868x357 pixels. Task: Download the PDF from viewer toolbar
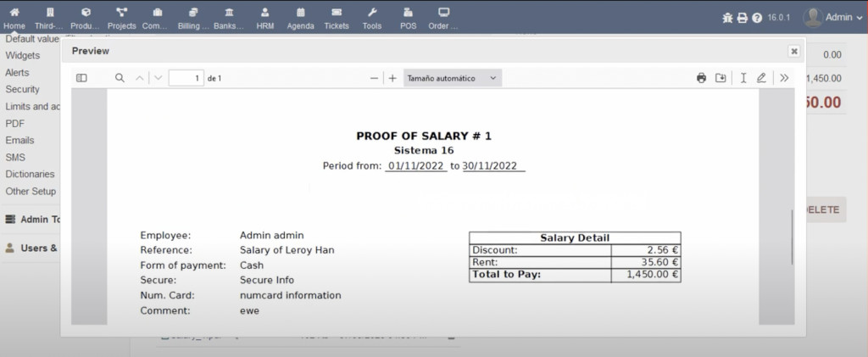click(x=721, y=78)
